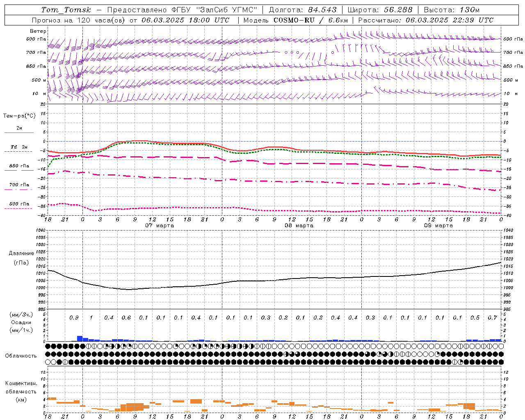Click the 0.6 precipitation value
The image size is (525, 420).
[126, 317]
